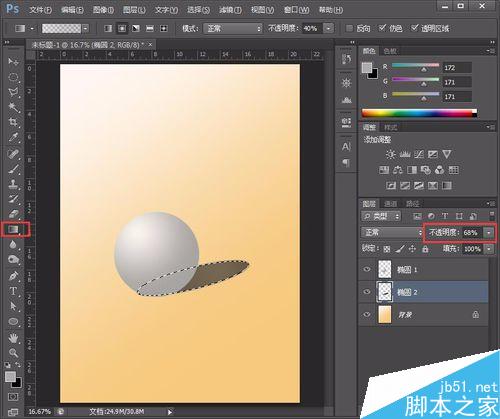Select the Hand tool
500x419 pixels.
point(13,338)
